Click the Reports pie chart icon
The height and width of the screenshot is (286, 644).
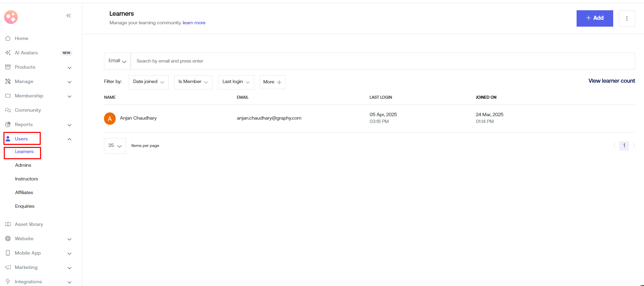tap(8, 124)
